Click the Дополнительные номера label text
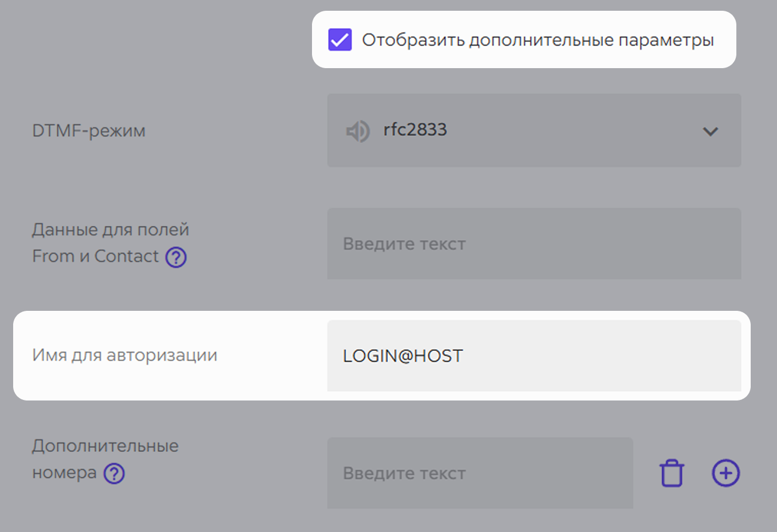Screen dimensions: 777x532 105,459
